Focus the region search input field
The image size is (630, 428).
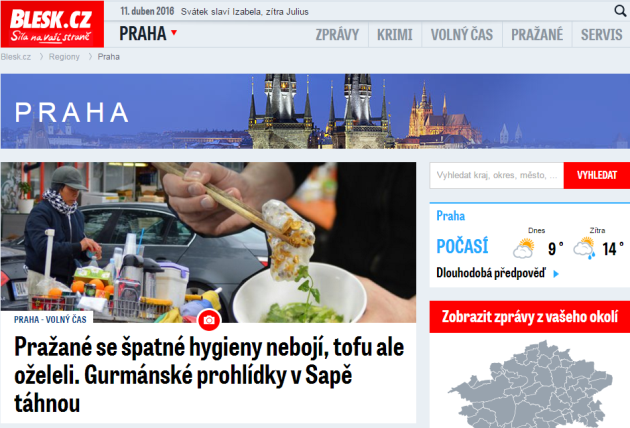(497, 175)
